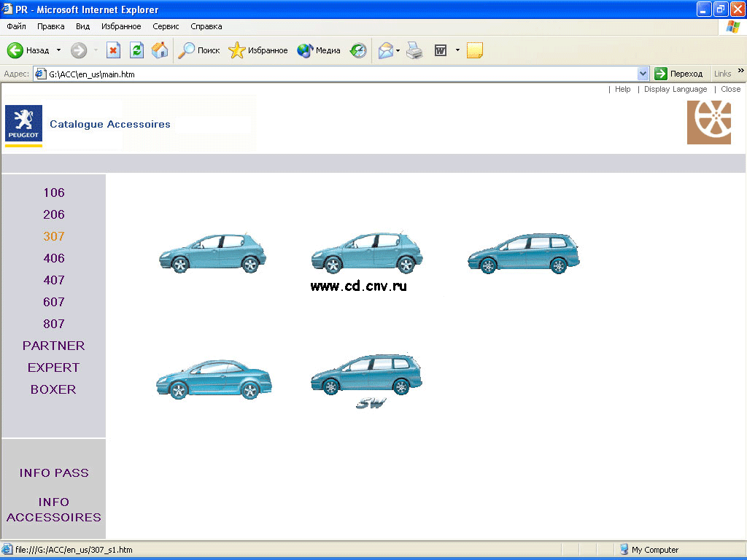Choose PARTNER in the model list
The width and height of the screenshot is (747, 560).
pyautogui.click(x=54, y=346)
